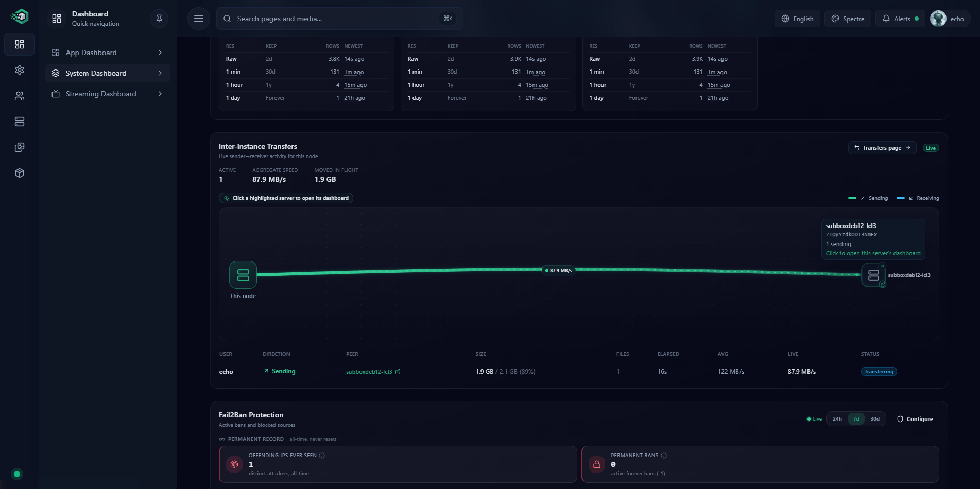Click the Moved In Flight value 1.9 GB
Screen dimensions: 980x489
(x=325, y=179)
